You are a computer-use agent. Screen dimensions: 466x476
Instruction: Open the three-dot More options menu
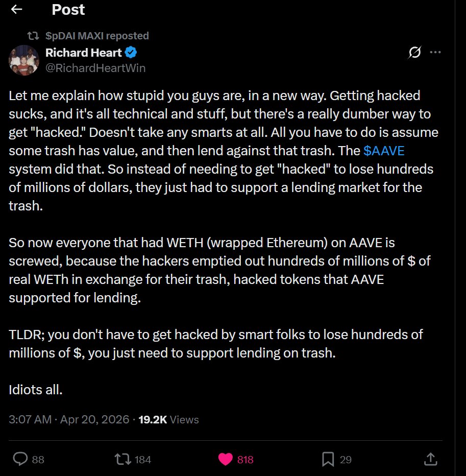[435, 53]
